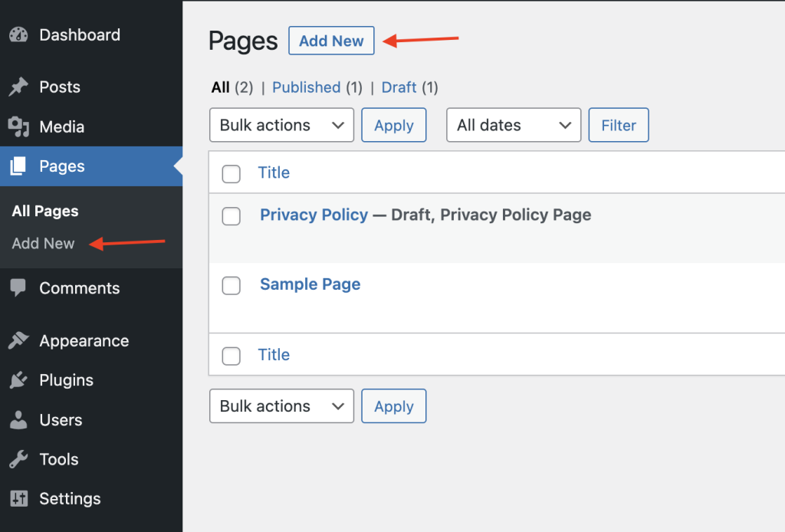Open the Comments speech bubble icon

click(x=17, y=287)
